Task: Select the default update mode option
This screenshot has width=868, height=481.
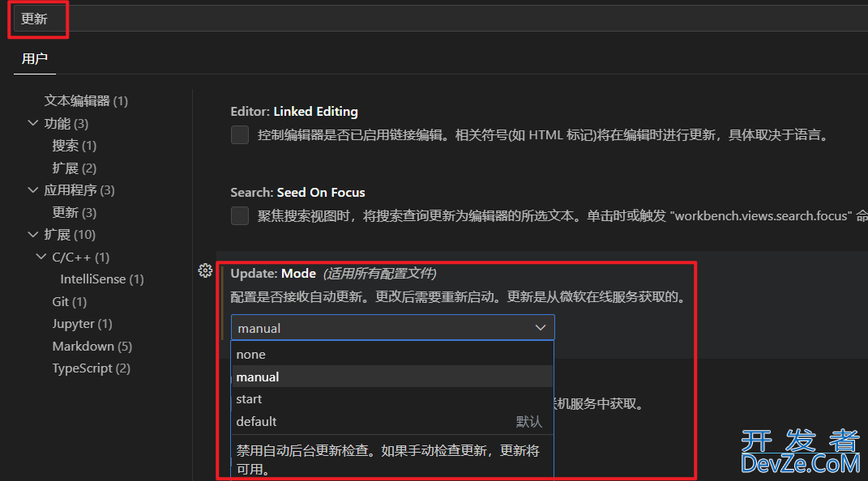Action: pos(392,421)
